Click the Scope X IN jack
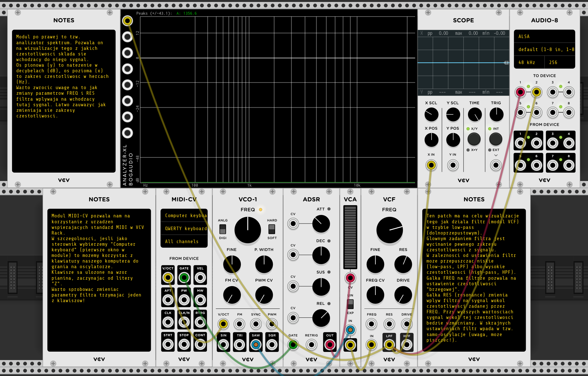The height and width of the screenshot is (376, 588). tap(431, 165)
